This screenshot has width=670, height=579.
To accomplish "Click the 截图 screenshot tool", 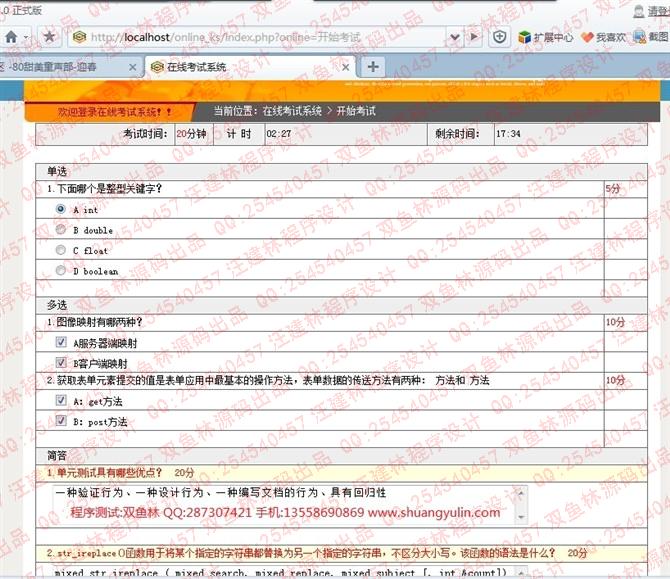I will tap(650, 37).
